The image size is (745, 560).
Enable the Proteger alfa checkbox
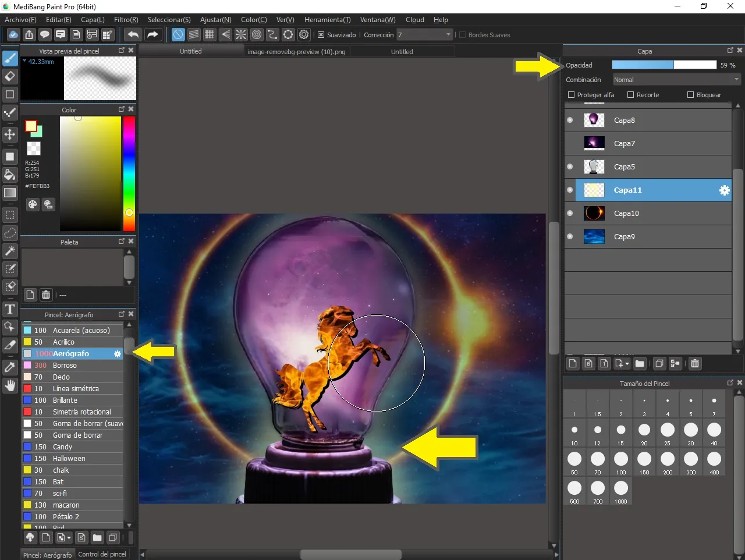coord(571,95)
